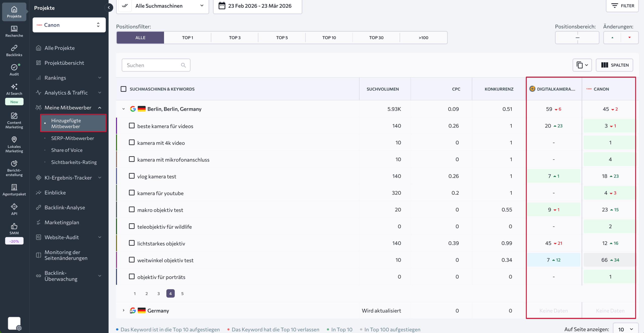Expand the Germany search engine row

coord(124,310)
